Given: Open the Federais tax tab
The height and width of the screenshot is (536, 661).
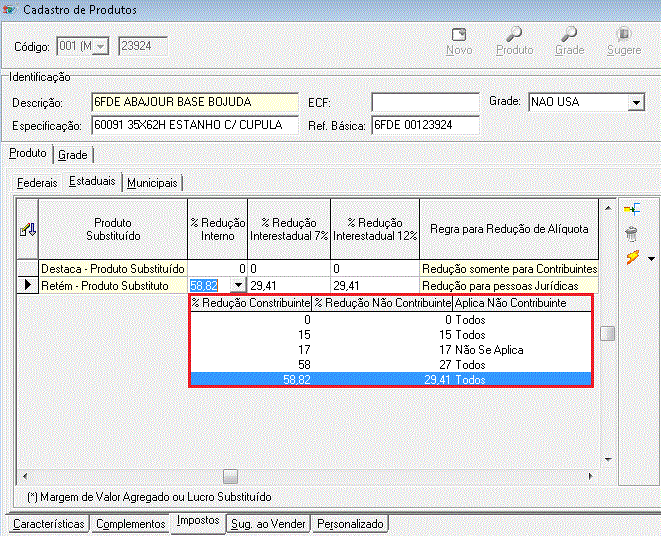Looking at the screenshot, I should point(37,183).
